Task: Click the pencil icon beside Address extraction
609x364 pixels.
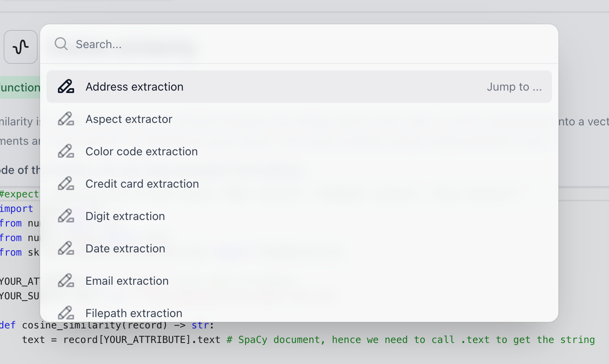Action: 66,86
